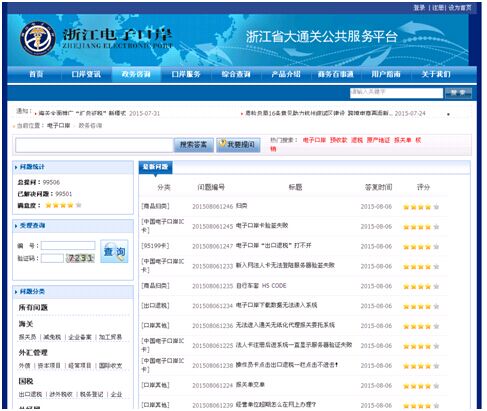Select the 外汇管理 category heading
487x411 pixels.
click(33, 352)
